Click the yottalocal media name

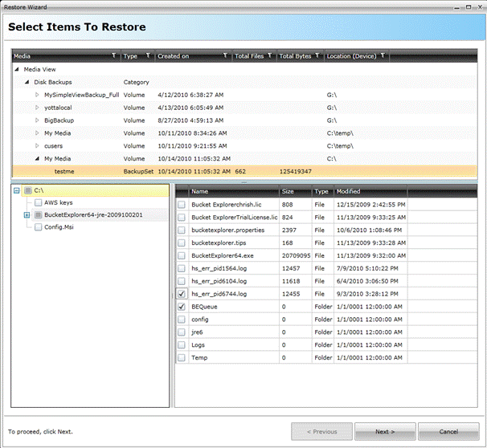tap(58, 108)
